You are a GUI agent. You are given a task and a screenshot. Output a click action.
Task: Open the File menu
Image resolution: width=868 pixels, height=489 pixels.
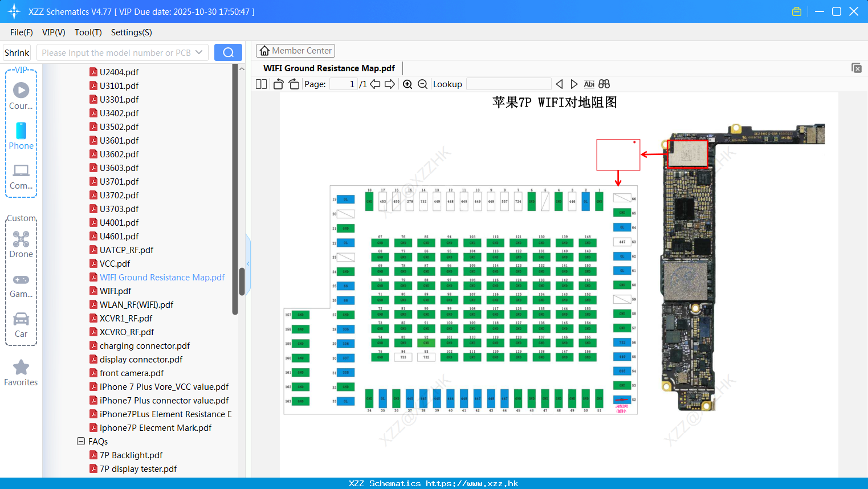point(22,32)
